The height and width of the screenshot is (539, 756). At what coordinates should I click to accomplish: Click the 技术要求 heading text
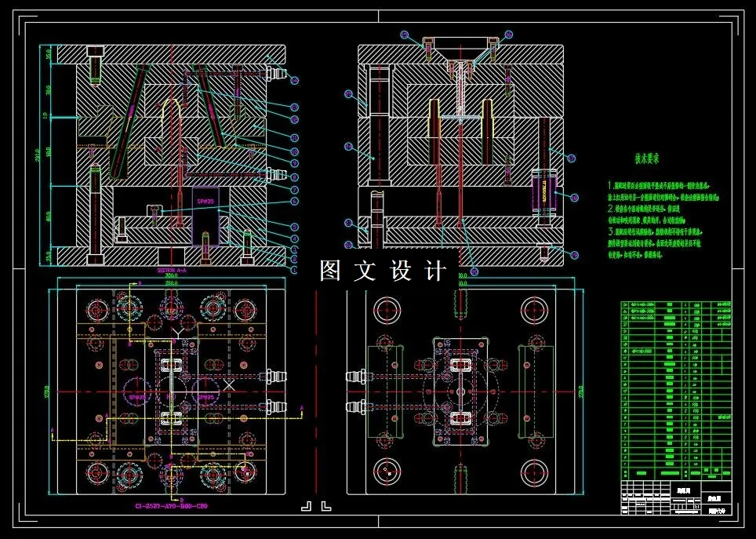click(x=646, y=158)
